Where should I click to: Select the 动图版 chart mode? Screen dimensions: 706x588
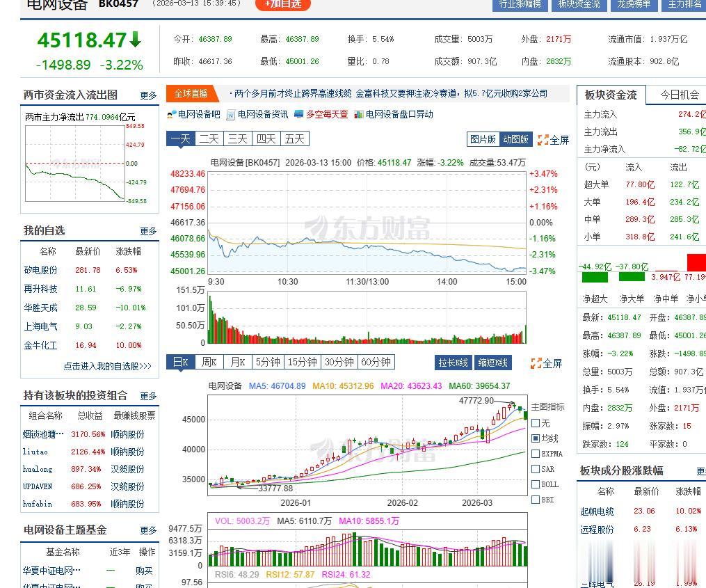(516, 139)
